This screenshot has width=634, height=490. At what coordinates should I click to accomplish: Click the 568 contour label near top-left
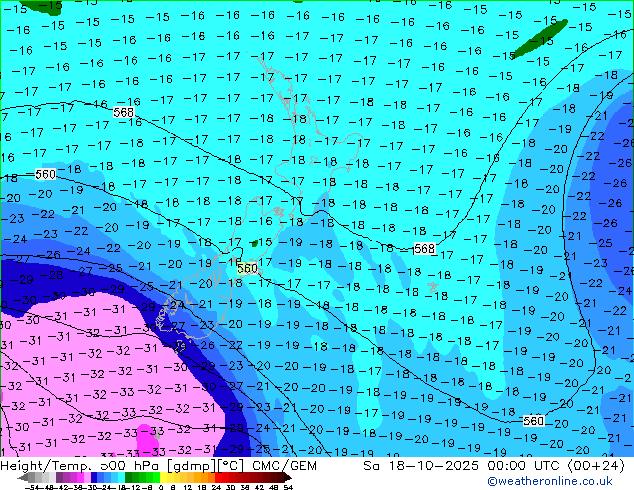click(x=123, y=112)
